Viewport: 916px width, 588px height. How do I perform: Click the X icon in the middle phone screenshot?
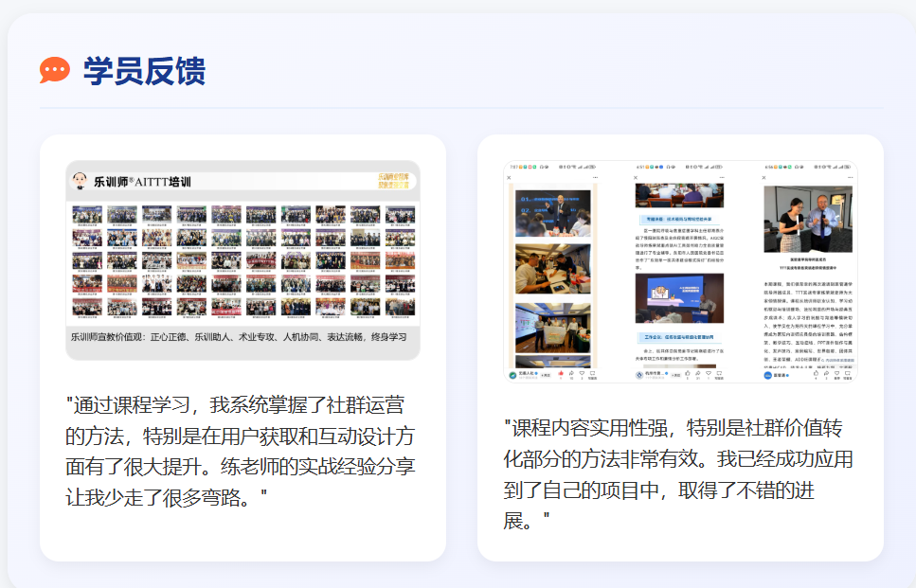coord(636,177)
